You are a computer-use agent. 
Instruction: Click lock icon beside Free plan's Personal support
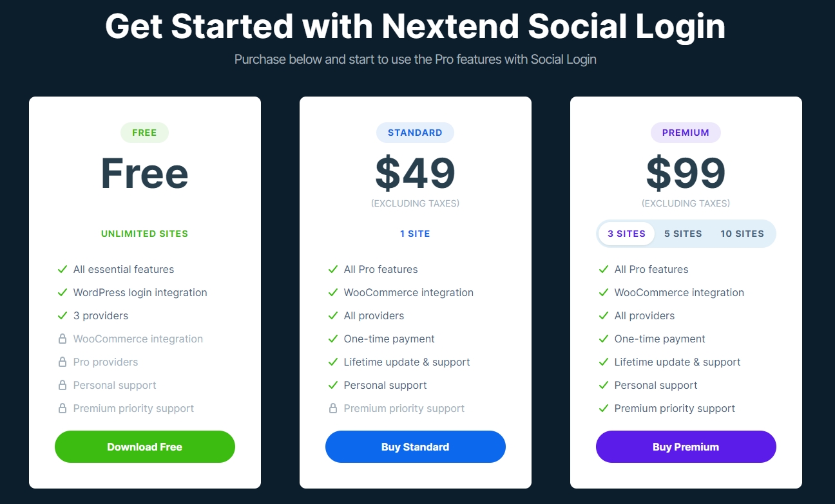(x=62, y=385)
